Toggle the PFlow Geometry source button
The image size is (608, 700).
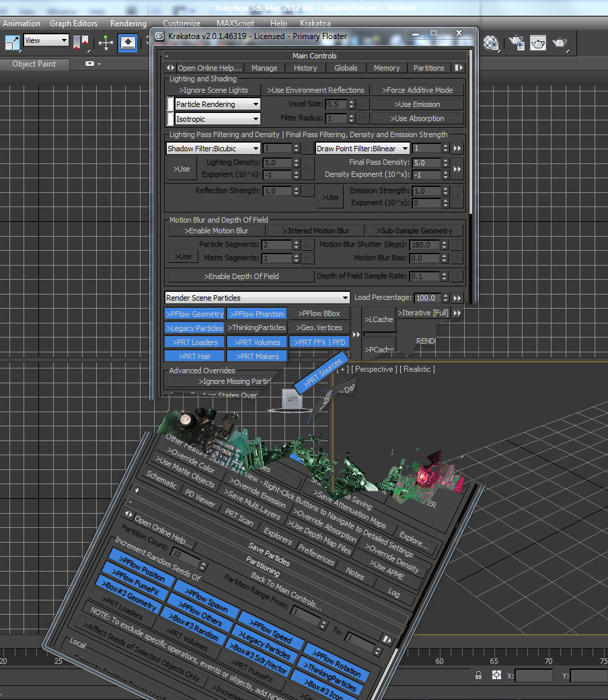point(194,314)
